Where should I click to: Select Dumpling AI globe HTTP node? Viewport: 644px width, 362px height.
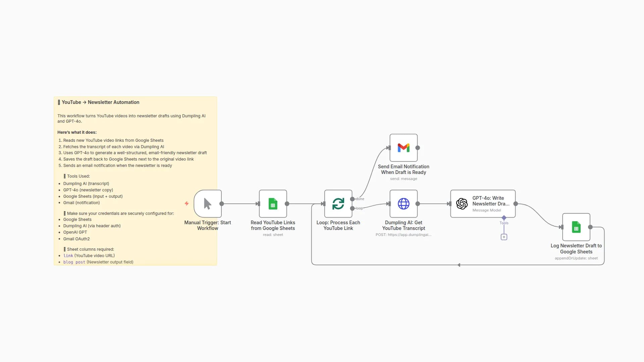point(404,203)
